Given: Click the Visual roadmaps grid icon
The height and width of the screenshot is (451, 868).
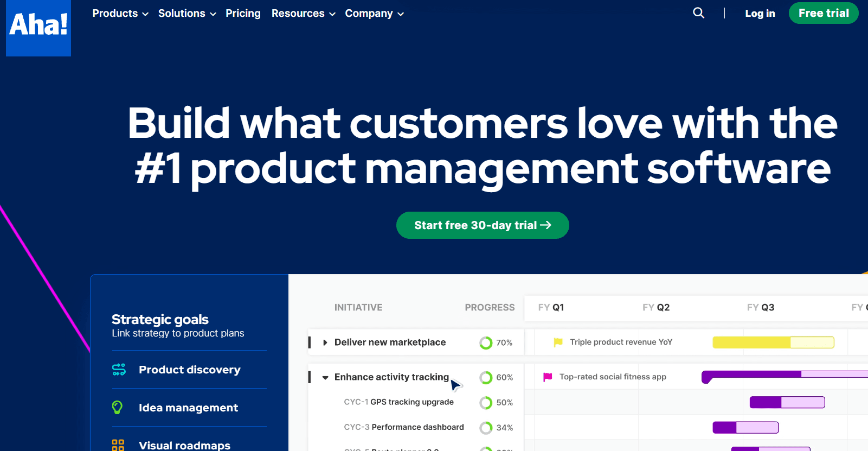Looking at the screenshot, I should pyautogui.click(x=118, y=446).
